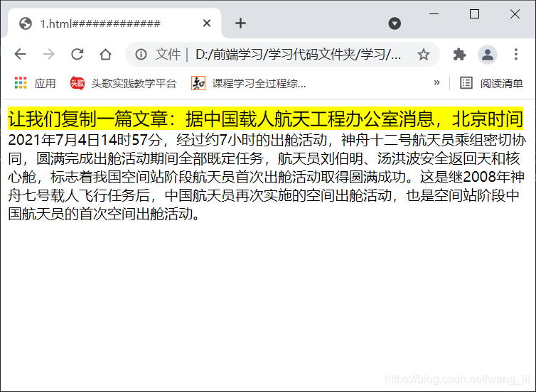
Task: Click the forward navigation arrow
Action: (x=49, y=54)
